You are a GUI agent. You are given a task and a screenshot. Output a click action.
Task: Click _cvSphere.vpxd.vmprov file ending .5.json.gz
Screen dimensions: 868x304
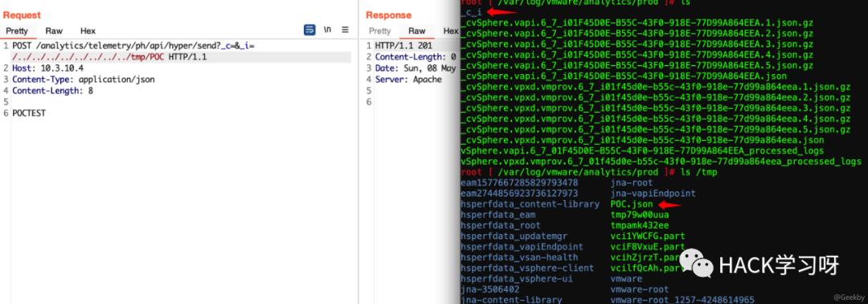pos(656,129)
